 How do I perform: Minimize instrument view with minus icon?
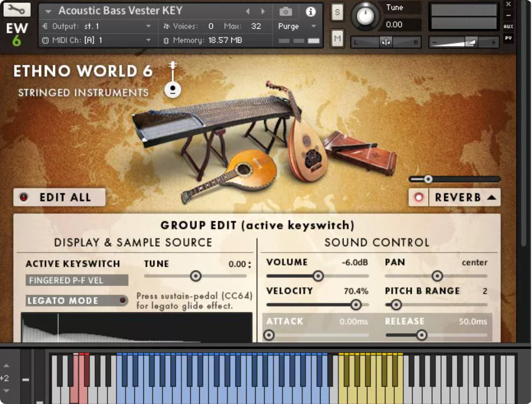pyautogui.click(x=508, y=16)
